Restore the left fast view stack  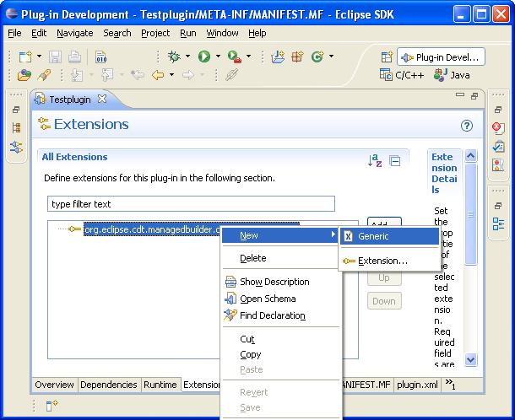coord(15,110)
